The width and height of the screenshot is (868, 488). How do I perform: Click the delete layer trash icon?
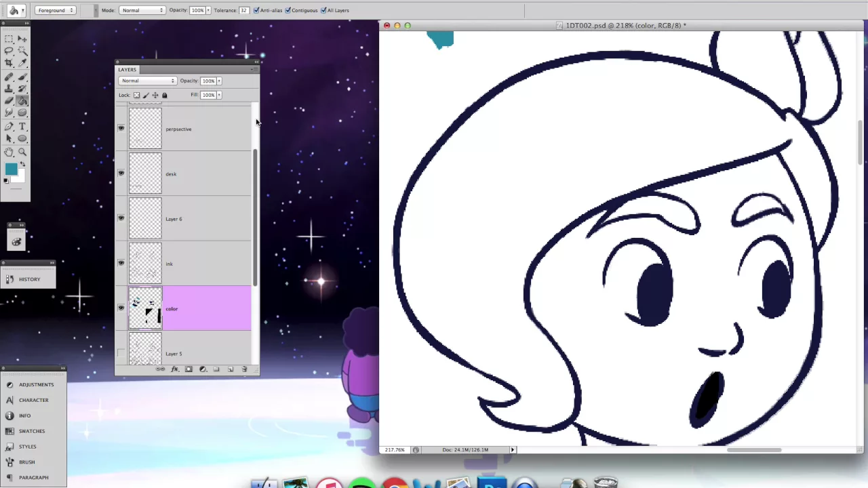(244, 369)
